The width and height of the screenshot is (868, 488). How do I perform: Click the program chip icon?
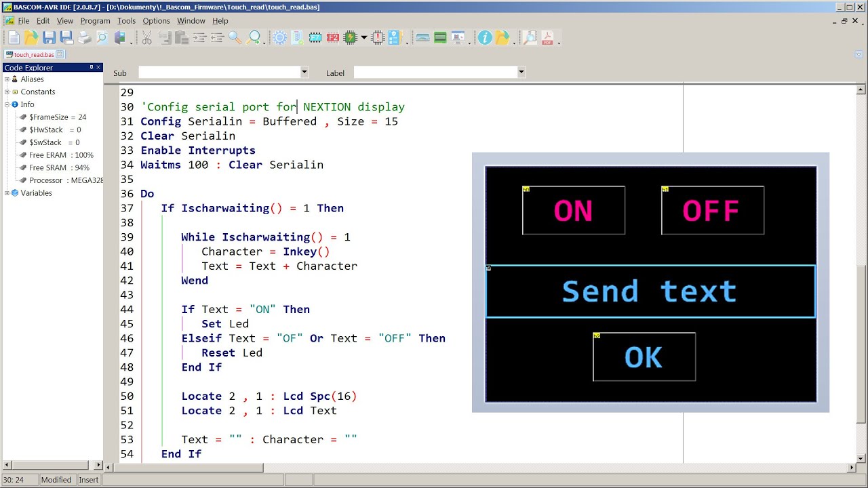pyautogui.click(x=351, y=38)
